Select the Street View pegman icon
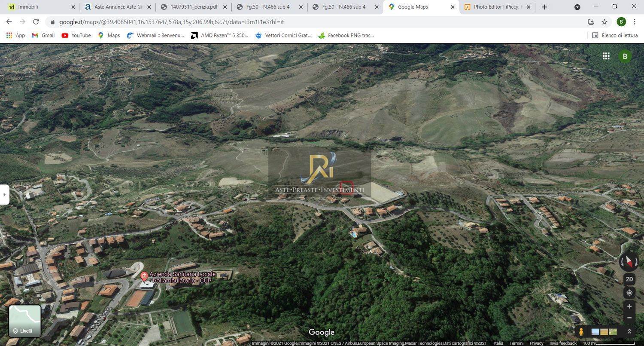644x346 pixels. coord(581,332)
